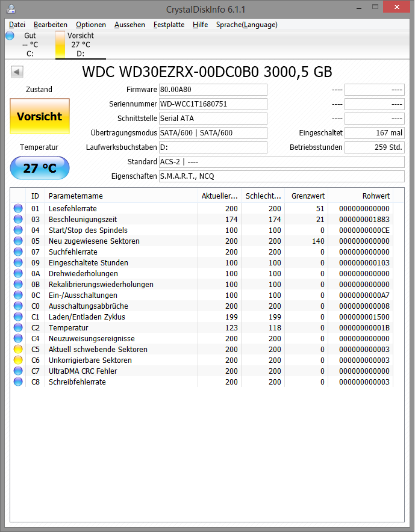415x532 pixels.
Task: Click status orb for Neuzuweisungsereignisse row
Action: point(18,339)
